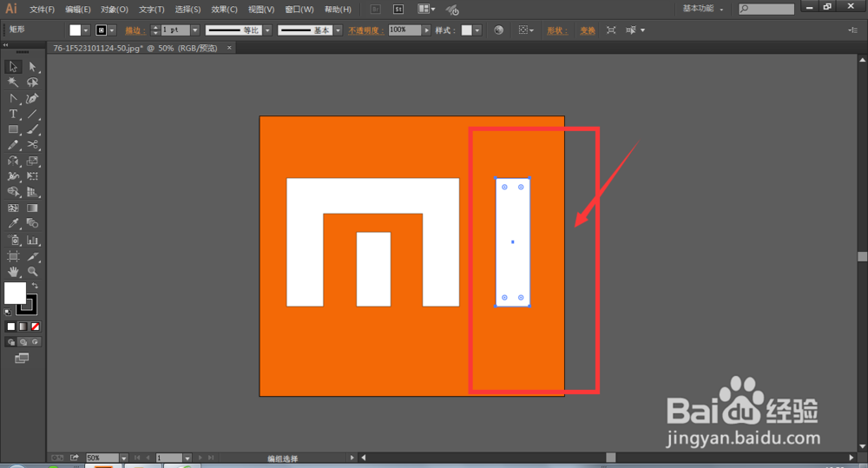Viewport: 868px width, 468px height.
Task: Open zoom level 50% dropdown in status bar
Action: (x=123, y=458)
